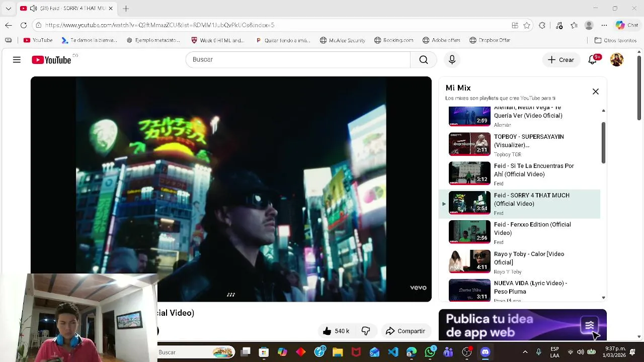Viewport: 644px width, 362px height.
Task: Open browser extensions puzzle icon
Action: click(542, 25)
